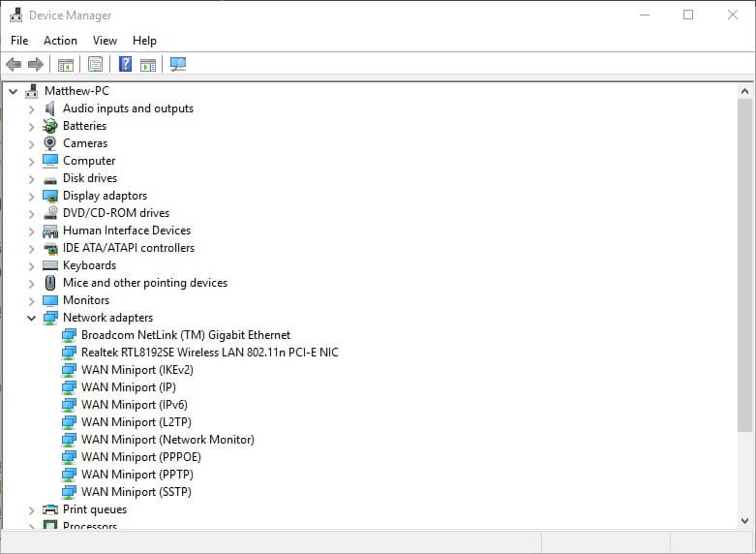Image resolution: width=756 pixels, height=554 pixels.
Task: Click the Monitors category icon
Action: pyautogui.click(x=50, y=300)
